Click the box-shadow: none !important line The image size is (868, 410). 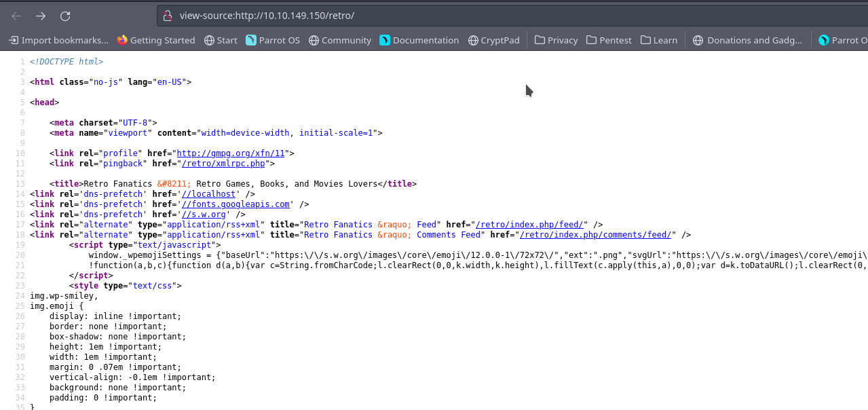118,337
